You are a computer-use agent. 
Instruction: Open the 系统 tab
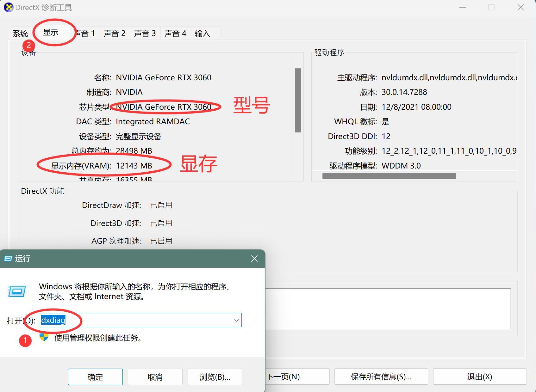(x=20, y=33)
